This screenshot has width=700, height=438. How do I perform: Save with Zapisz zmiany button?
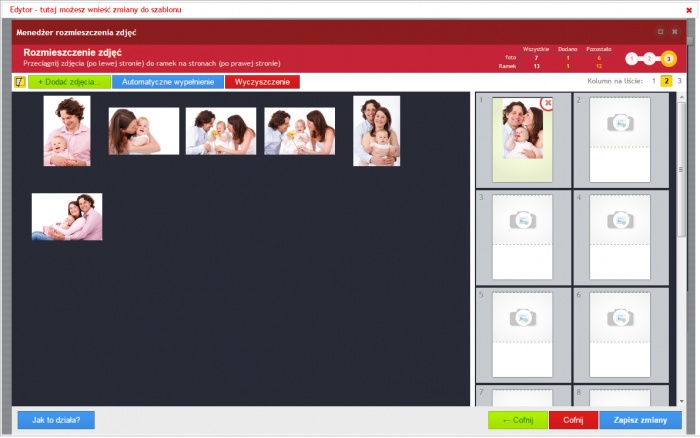[640, 420]
